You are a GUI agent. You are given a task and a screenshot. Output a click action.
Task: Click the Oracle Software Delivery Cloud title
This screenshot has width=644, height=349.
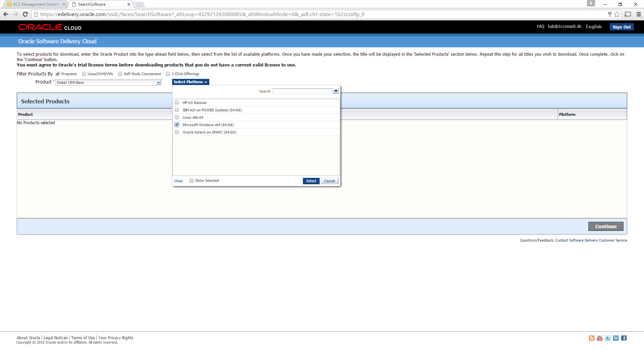coord(57,41)
